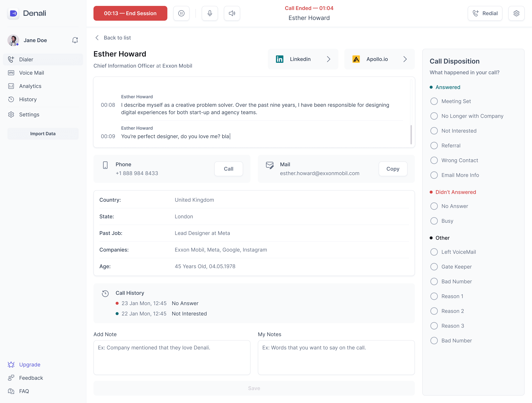Image resolution: width=532 pixels, height=403 pixels.
Task: Select the Gate Keeper option
Action: coord(434,267)
